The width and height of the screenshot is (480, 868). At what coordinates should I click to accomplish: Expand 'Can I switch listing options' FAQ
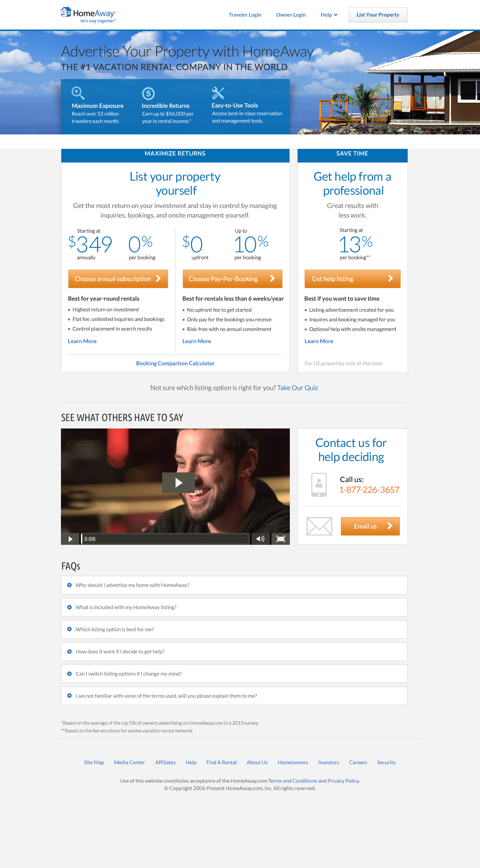234,674
